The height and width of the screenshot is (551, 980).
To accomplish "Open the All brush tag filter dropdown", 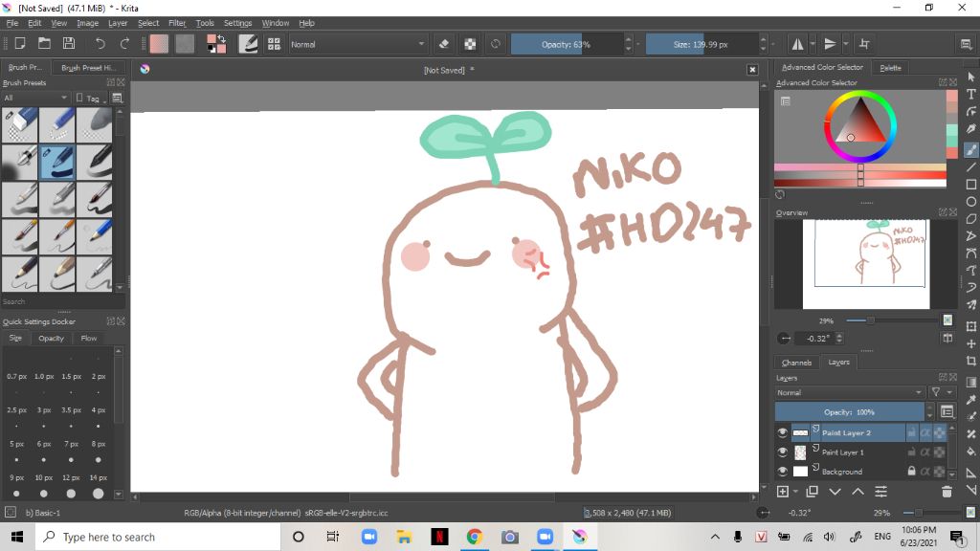I will [x=35, y=99].
